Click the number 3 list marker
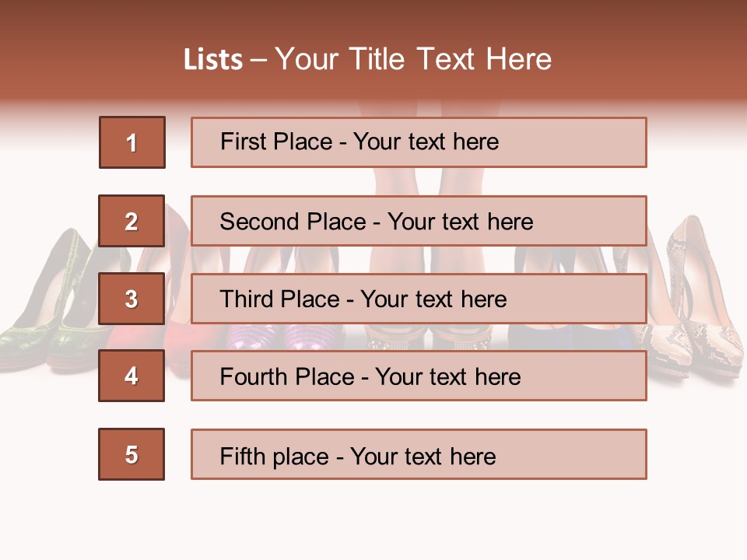The image size is (747, 560). click(x=132, y=299)
